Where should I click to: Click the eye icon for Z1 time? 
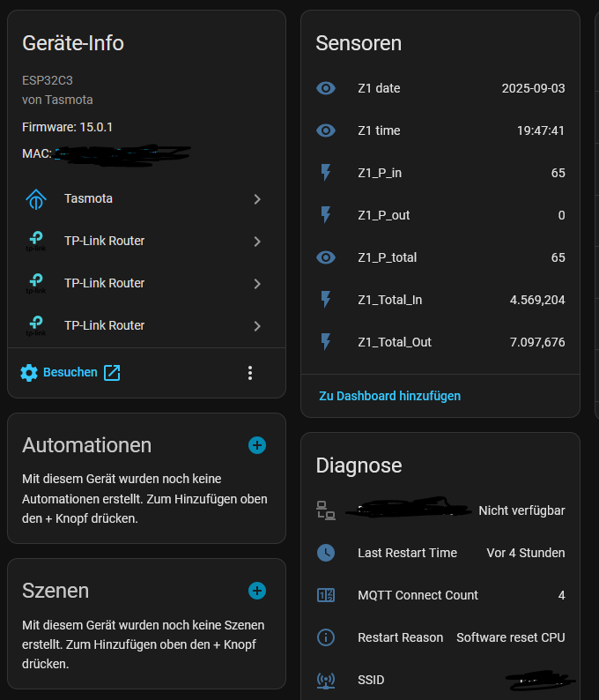click(x=326, y=130)
